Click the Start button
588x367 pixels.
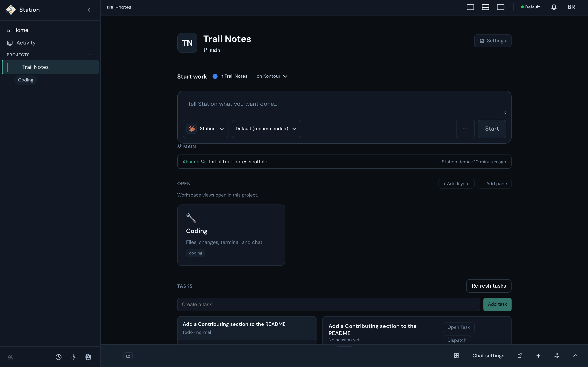(492, 129)
